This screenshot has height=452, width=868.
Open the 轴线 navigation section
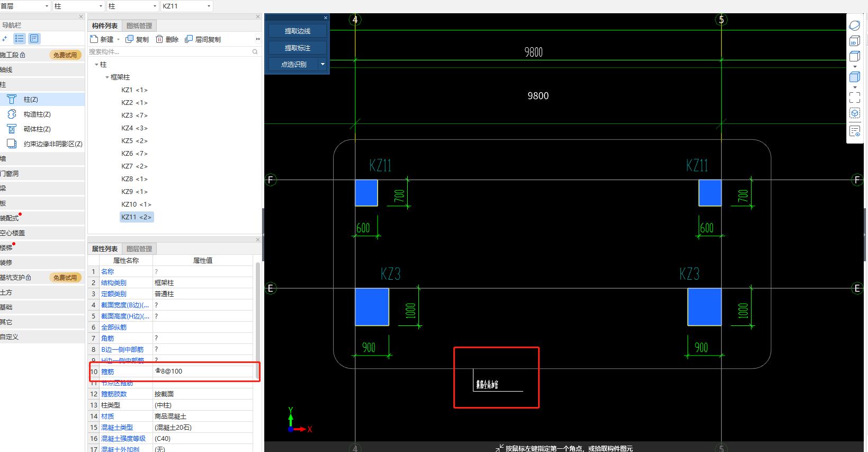(42, 69)
